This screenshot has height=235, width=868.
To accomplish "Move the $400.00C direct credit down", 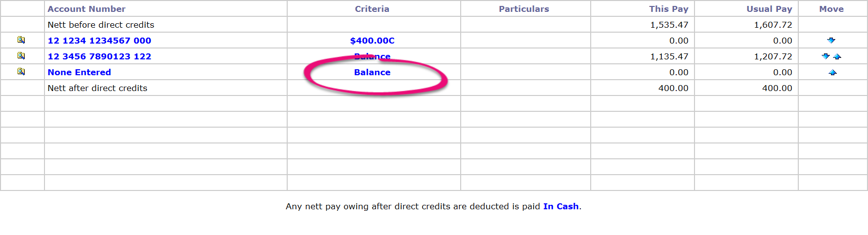I will coord(831,41).
